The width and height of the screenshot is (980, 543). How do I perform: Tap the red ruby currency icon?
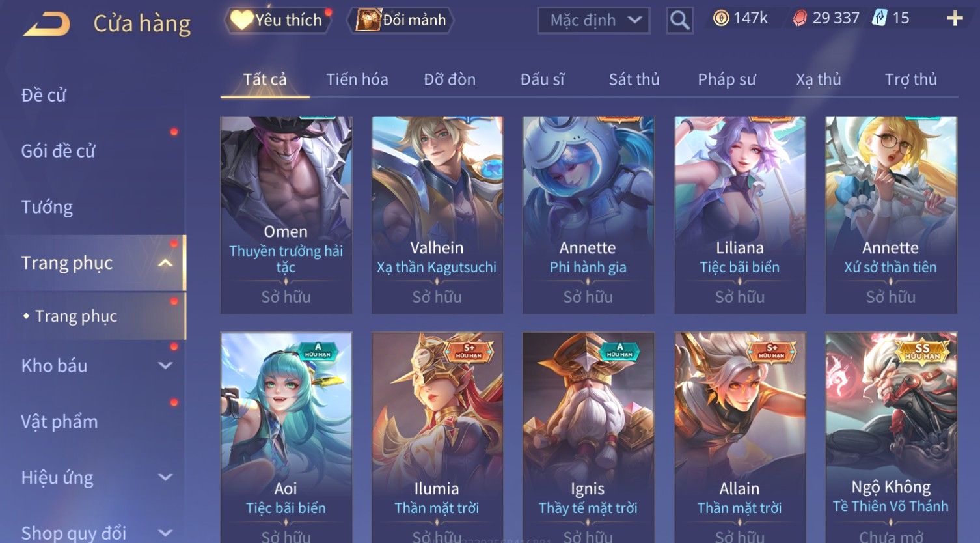(799, 18)
